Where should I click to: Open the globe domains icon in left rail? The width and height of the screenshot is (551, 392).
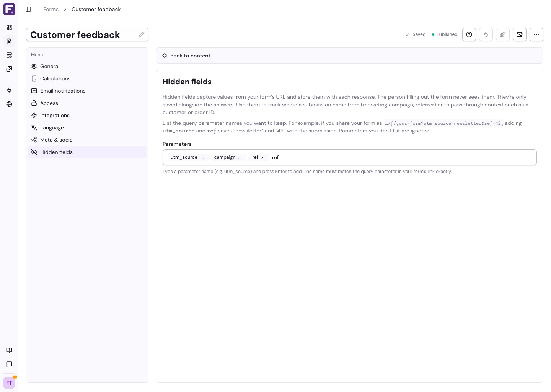9,104
